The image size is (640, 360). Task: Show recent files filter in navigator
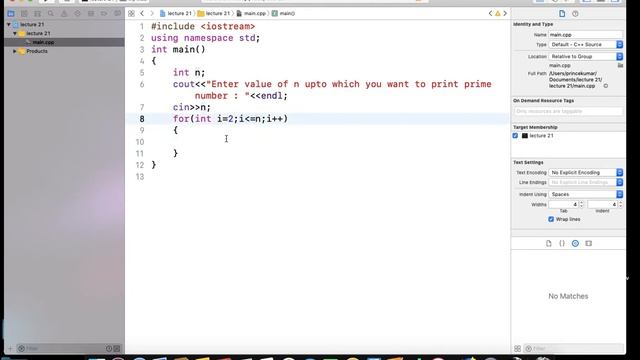[x=109, y=349]
